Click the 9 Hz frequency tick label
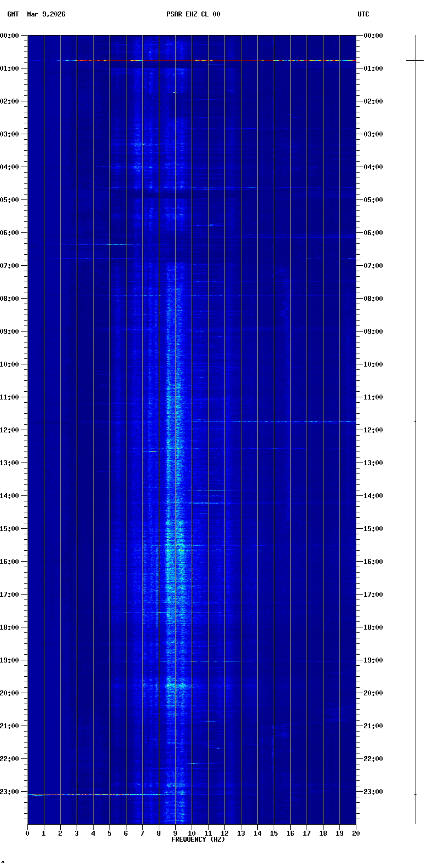The width and height of the screenshot is (439, 868). point(175,833)
